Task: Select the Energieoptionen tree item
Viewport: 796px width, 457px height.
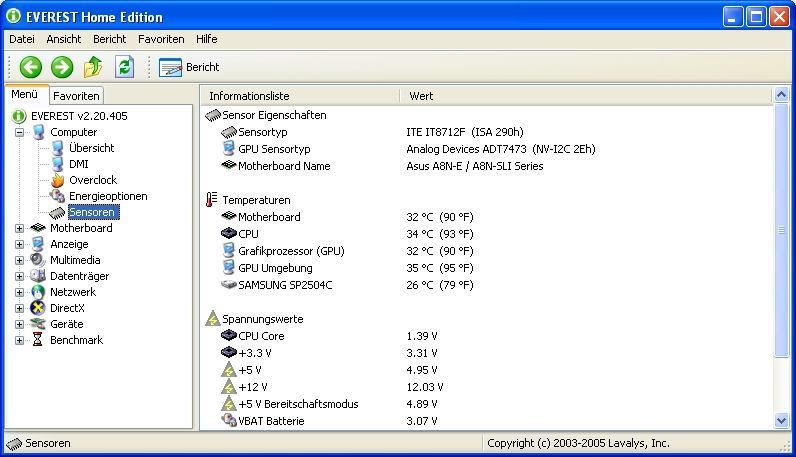Action: 108,196
